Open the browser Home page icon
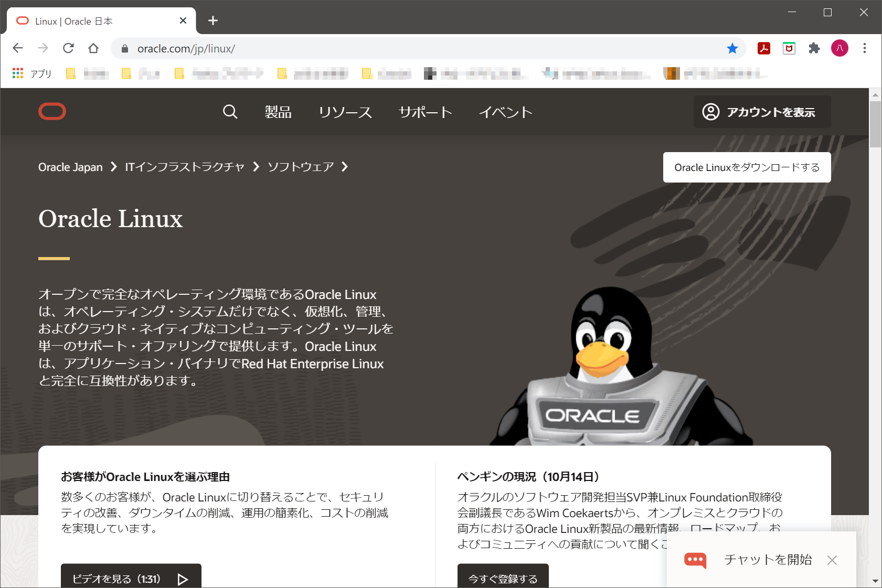Screen dimensions: 882x588 pos(93,48)
